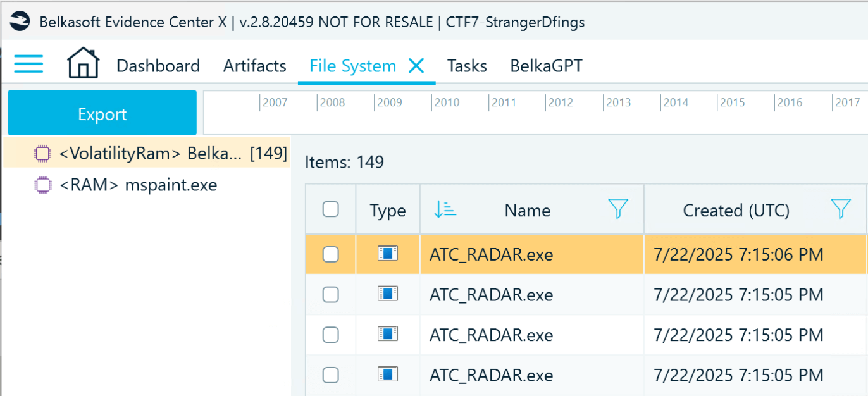
Task: Click the 2007 marker on timeline
Action: click(x=275, y=102)
